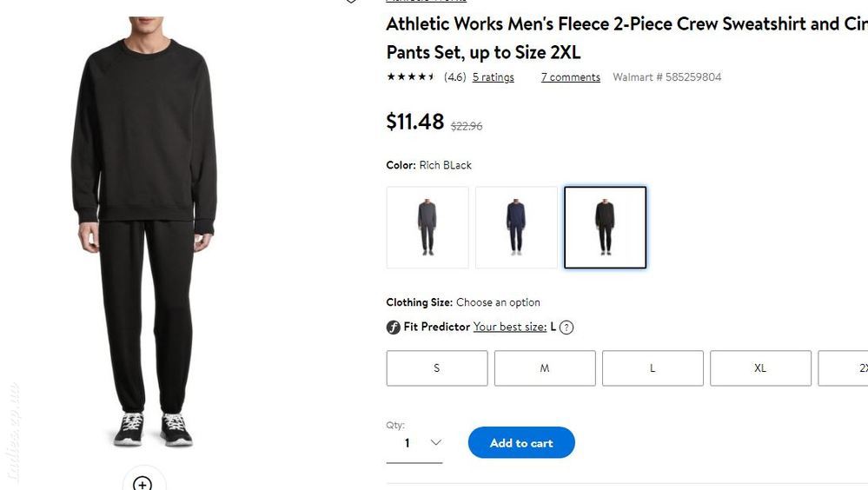Screen dimensions: 868x490
Task: Click the Fit Predictor help question mark icon
Action: (567, 328)
